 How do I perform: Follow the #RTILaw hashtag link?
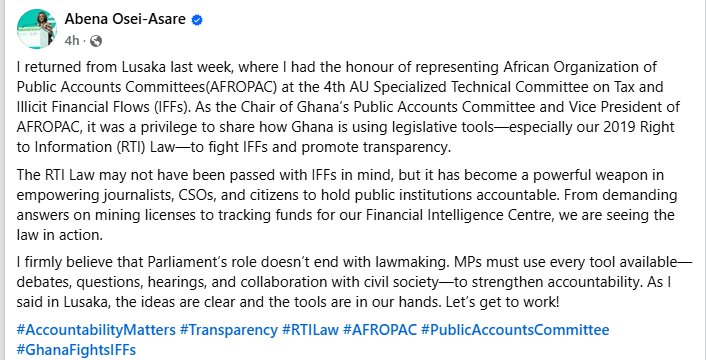coord(310,330)
